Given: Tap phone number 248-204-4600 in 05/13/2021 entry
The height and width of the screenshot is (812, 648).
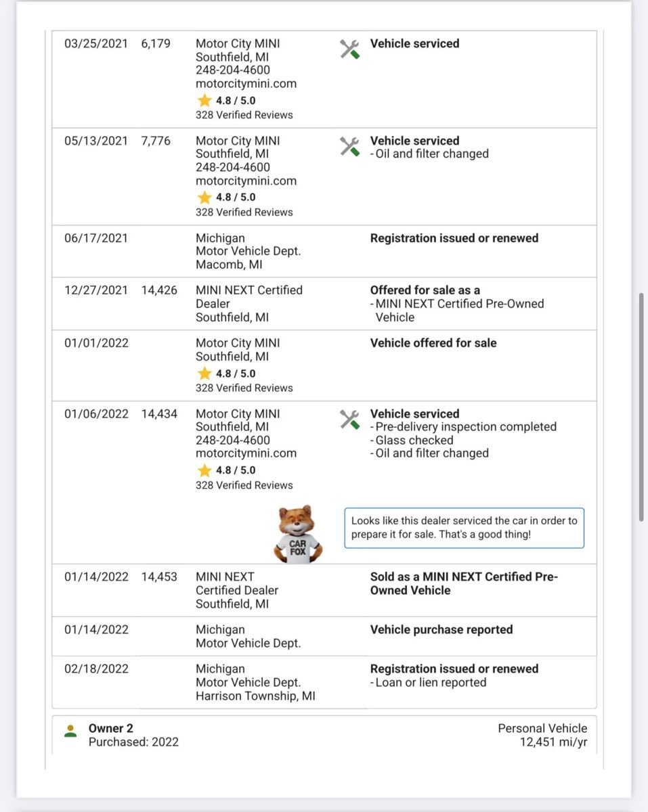Looking at the screenshot, I should pyautogui.click(x=232, y=167).
